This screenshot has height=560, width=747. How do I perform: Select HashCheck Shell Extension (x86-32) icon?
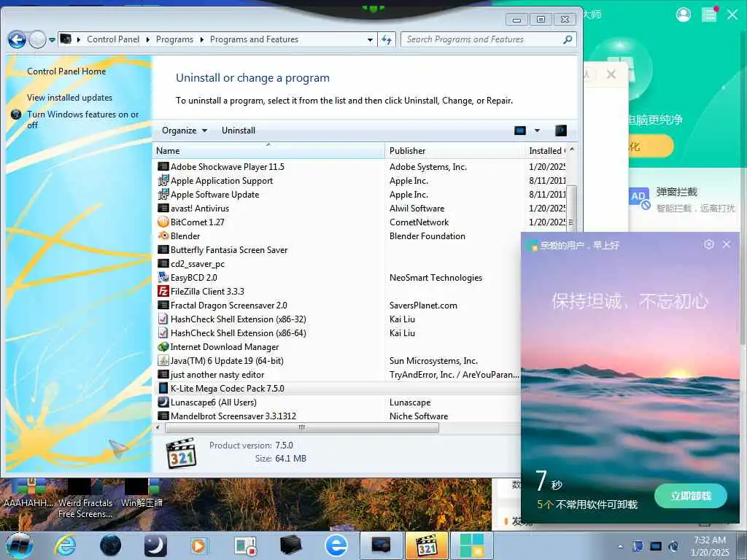163,319
